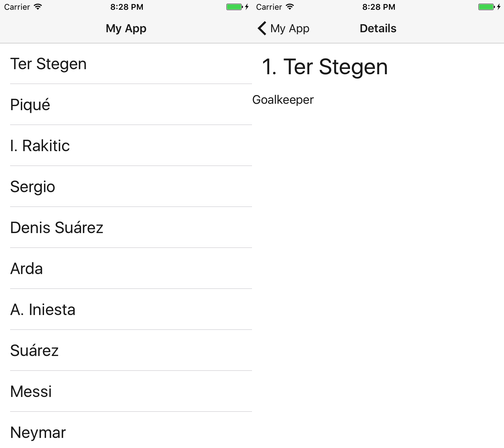
Task: Tap the Goalkeeper position label
Action: click(283, 100)
